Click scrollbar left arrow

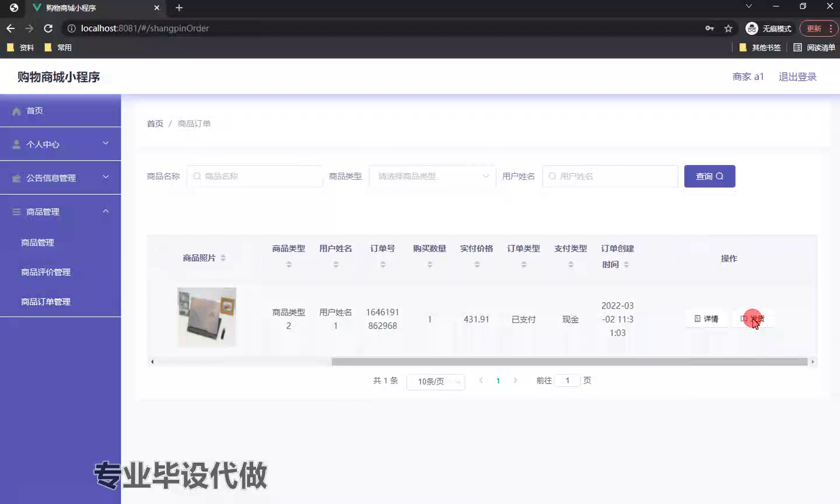pos(152,362)
